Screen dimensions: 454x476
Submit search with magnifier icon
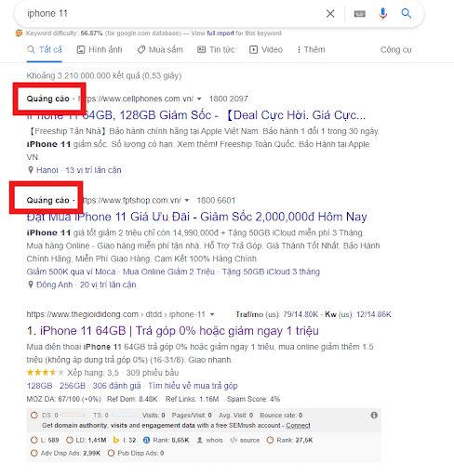(407, 14)
